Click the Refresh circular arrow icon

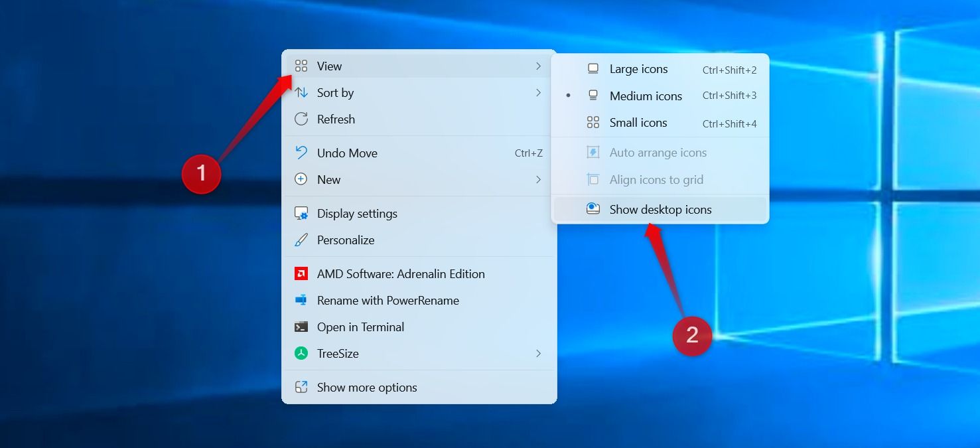[301, 119]
